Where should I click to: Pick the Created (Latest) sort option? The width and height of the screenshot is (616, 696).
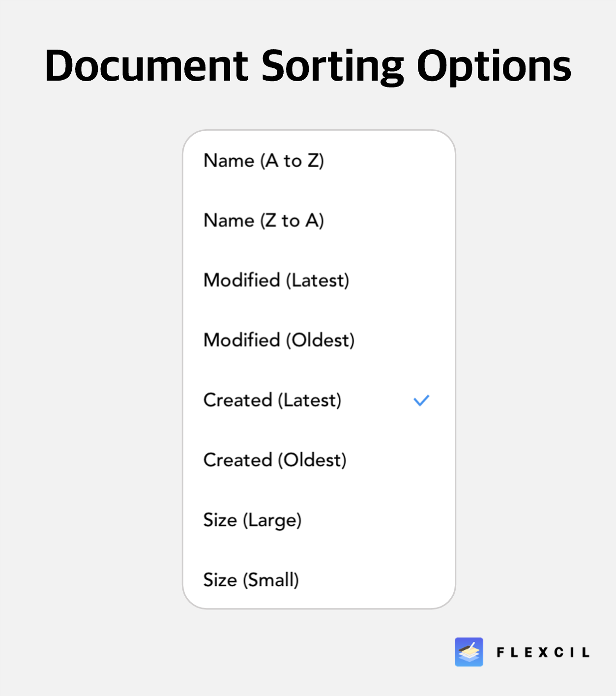pos(319,400)
